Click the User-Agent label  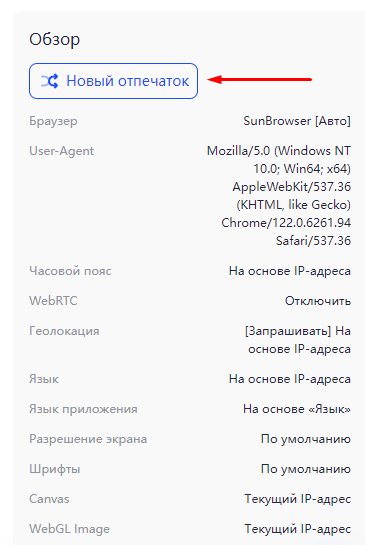(62, 151)
